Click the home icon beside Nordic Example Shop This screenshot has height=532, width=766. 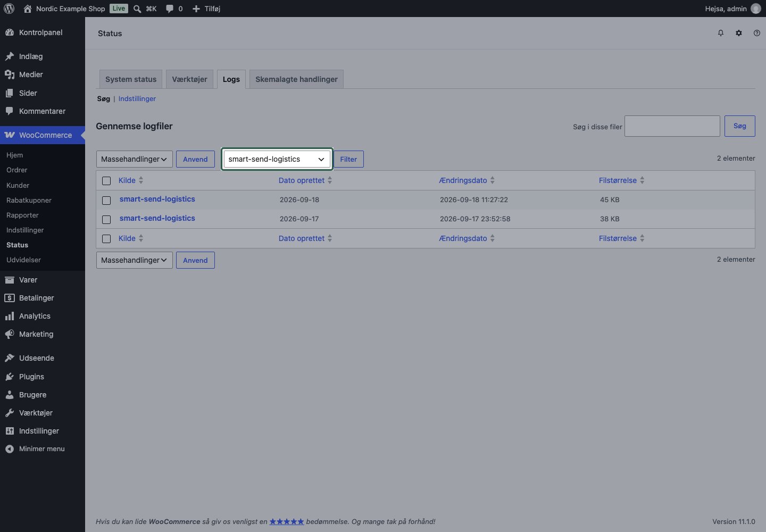coord(28,9)
